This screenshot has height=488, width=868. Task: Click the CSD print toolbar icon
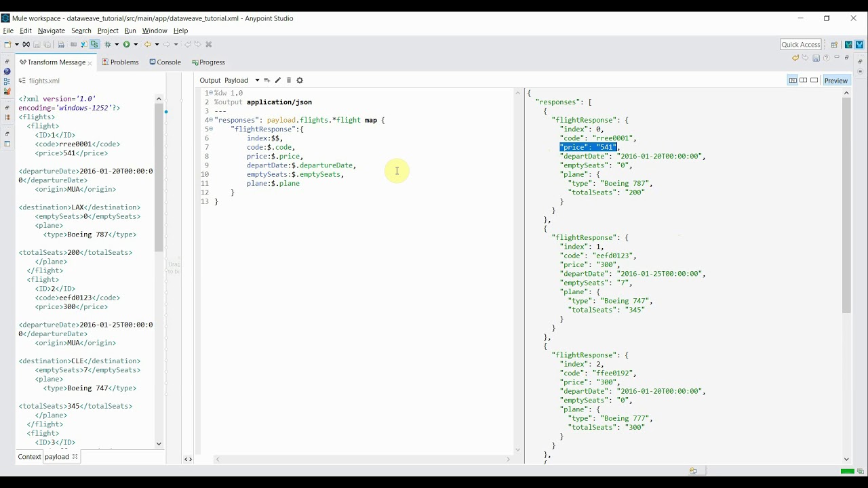pyautogui.click(x=61, y=45)
